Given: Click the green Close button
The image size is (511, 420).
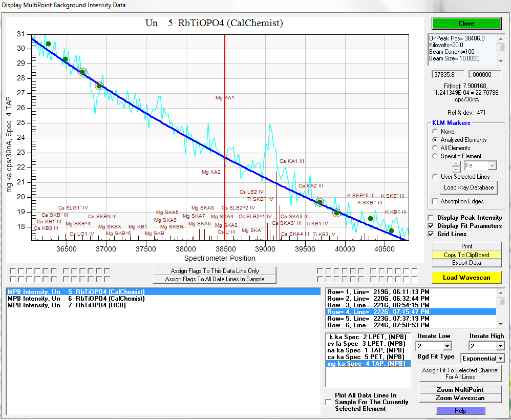Looking at the screenshot, I should pyautogui.click(x=466, y=24).
